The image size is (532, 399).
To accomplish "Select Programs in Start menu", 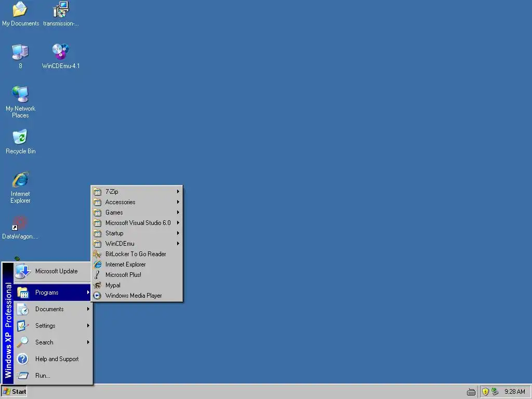I will click(52, 292).
